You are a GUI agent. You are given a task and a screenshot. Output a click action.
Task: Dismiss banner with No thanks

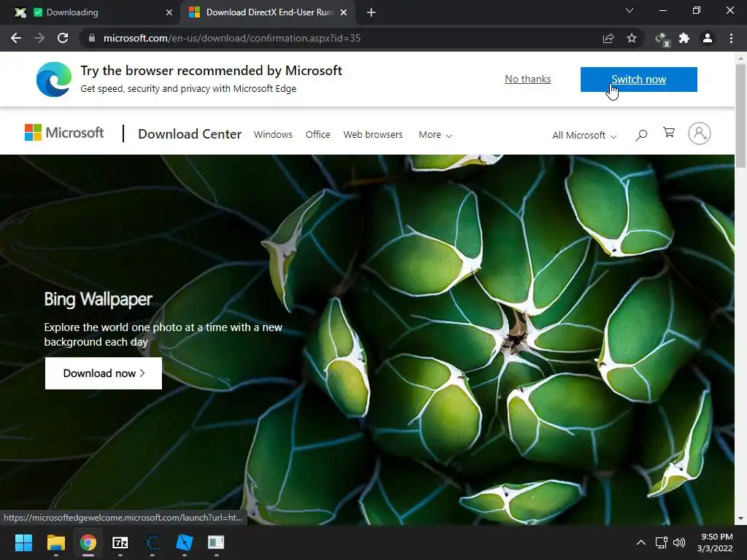[x=528, y=79]
